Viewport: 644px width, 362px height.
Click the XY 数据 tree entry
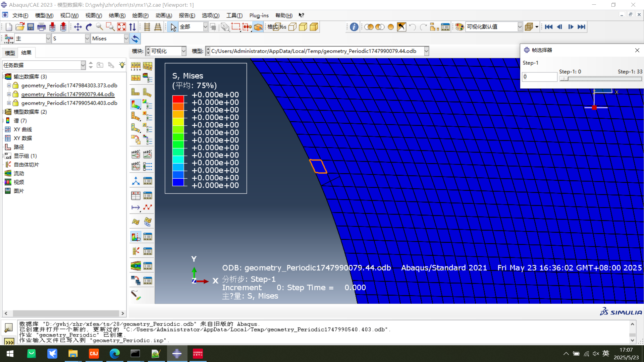pyautogui.click(x=23, y=138)
